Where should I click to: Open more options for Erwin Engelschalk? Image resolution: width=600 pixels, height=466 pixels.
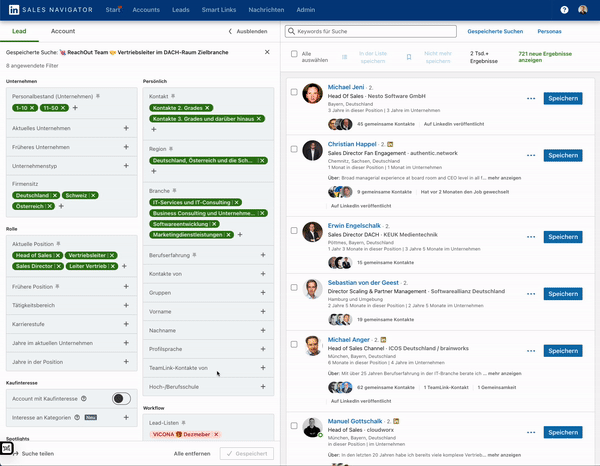[x=531, y=237]
